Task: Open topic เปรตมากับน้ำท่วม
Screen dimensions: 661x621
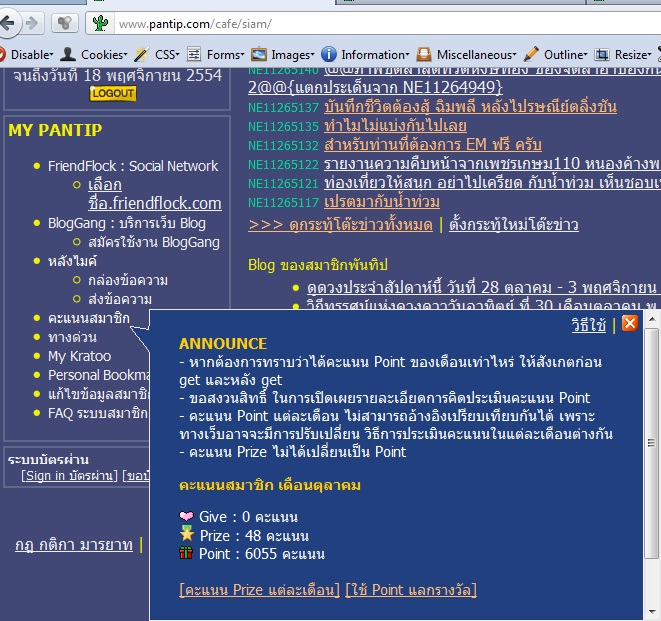Action: tap(382, 202)
